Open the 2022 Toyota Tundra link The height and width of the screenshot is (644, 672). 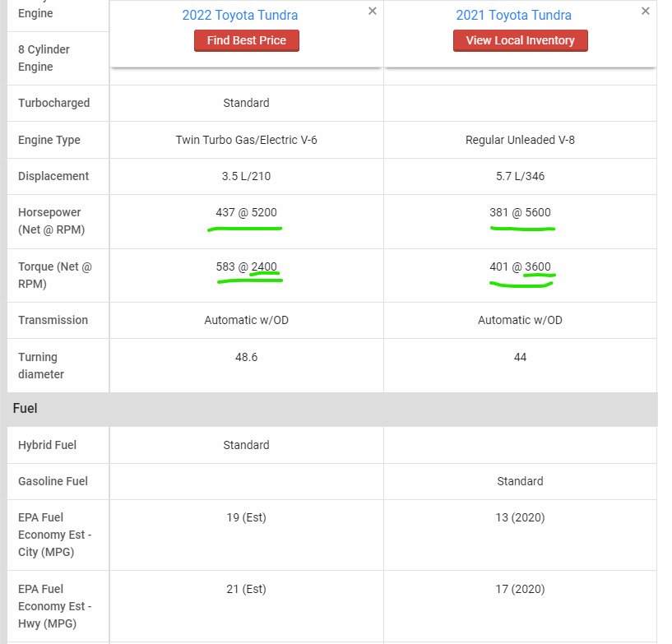pyautogui.click(x=240, y=15)
